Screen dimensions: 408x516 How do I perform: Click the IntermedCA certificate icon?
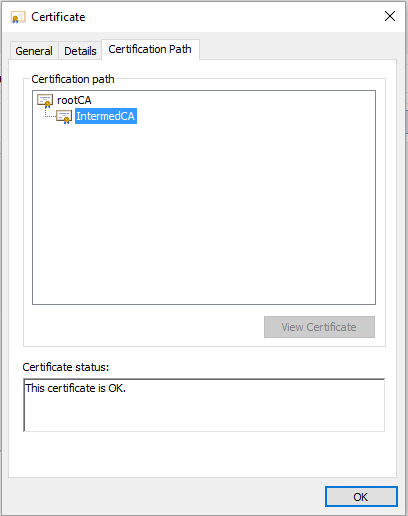tap(64, 117)
